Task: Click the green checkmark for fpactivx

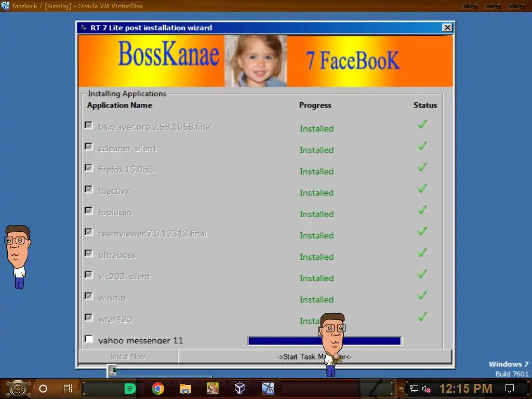Action: coord(422,189)
